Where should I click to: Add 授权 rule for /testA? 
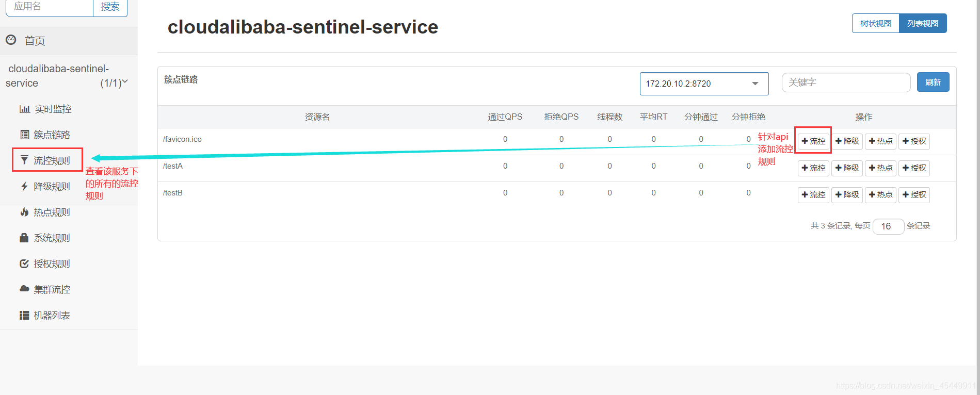(x=914, y=168)
